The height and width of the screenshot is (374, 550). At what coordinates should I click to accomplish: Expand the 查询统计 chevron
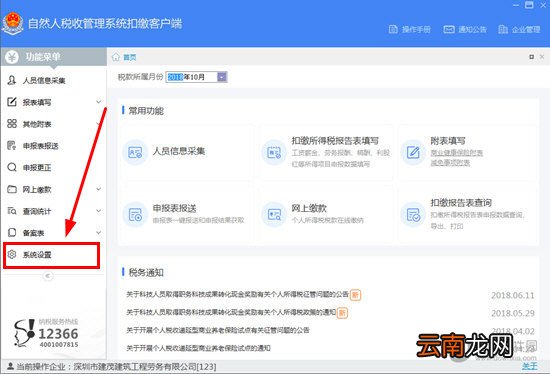pyautogui.click(x=99, y=211)
